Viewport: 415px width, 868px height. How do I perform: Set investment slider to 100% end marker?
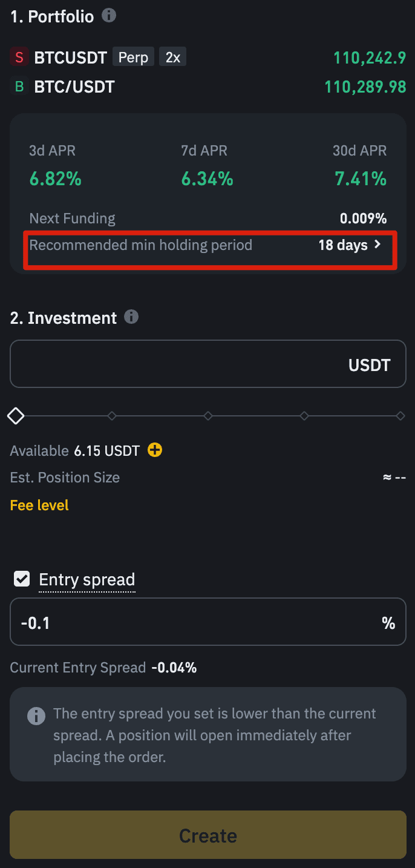click(400, 416)
